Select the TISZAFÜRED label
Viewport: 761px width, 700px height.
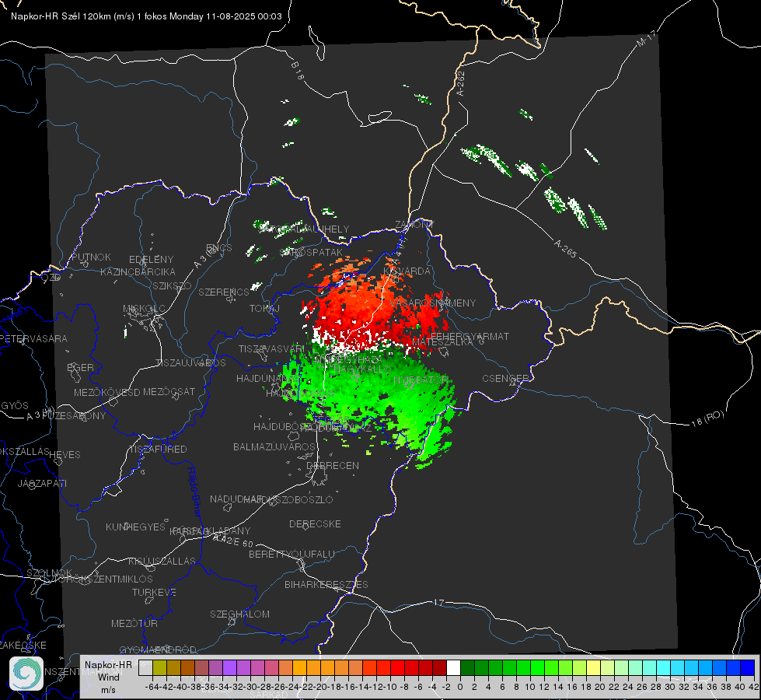pos(159,449)
